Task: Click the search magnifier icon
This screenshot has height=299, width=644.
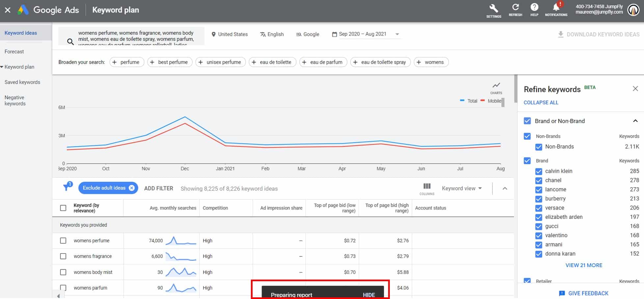Action: [x=70, y=42]
